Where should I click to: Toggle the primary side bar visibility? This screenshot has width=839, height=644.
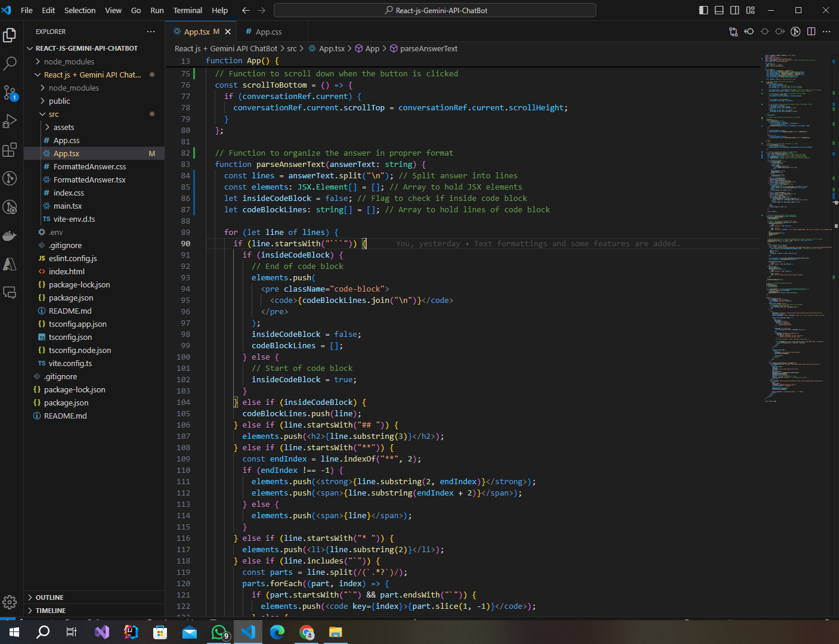point(704,10)
